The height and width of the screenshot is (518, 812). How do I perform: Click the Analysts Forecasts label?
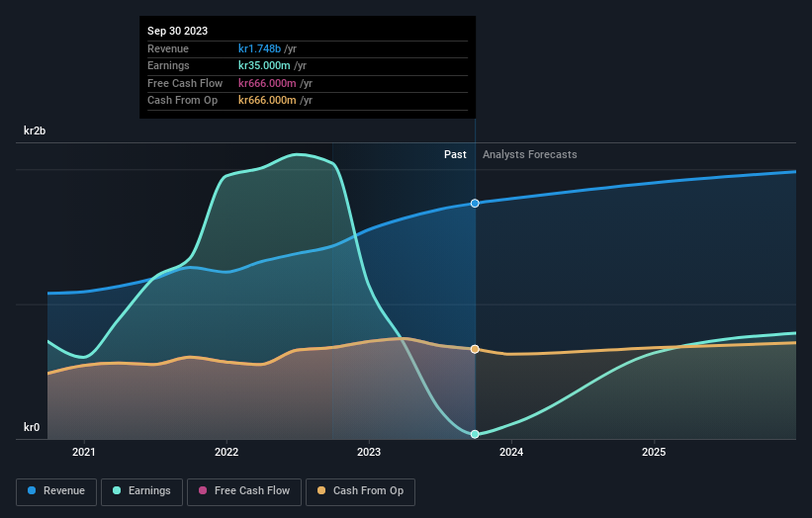530,155
